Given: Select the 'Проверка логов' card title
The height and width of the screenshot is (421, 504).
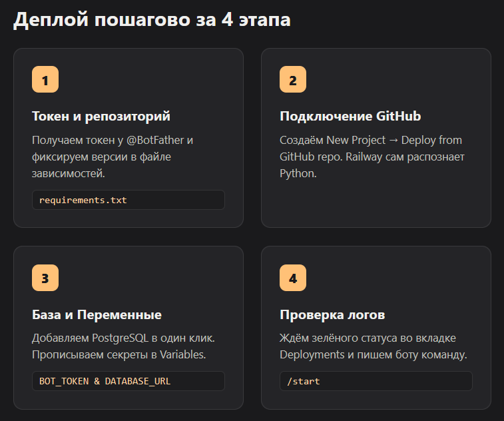Looking at the screenshot, I should pos(332,315).
